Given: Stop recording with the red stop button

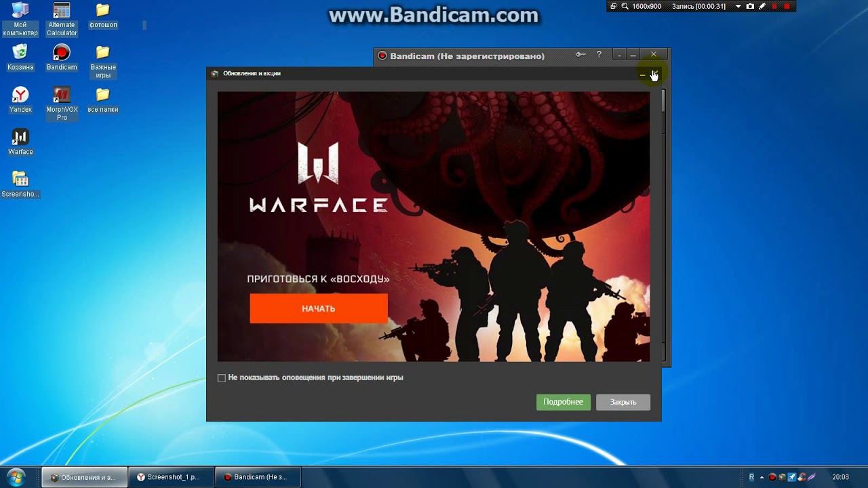Looking at the screenshot, I should [x=787, y=6].
